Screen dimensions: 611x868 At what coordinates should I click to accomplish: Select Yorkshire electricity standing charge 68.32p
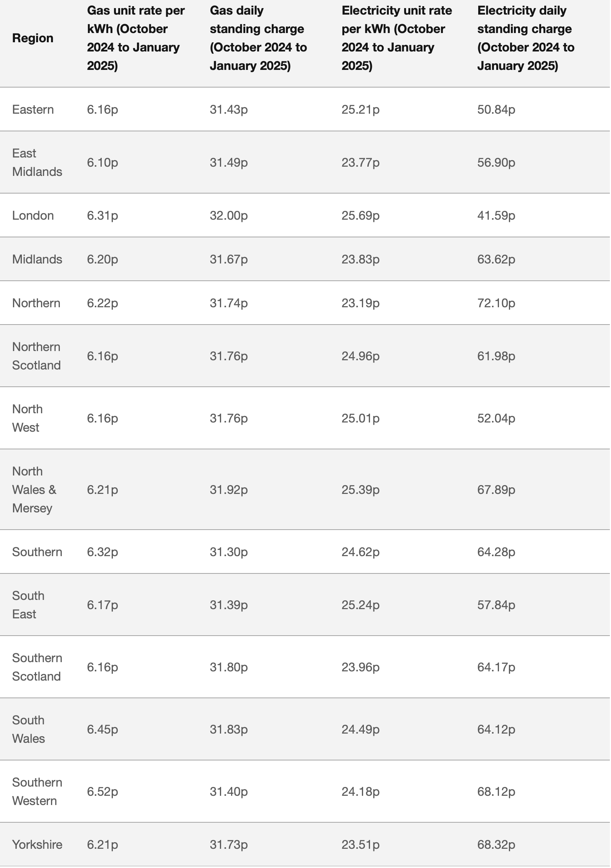pos(496,845)
